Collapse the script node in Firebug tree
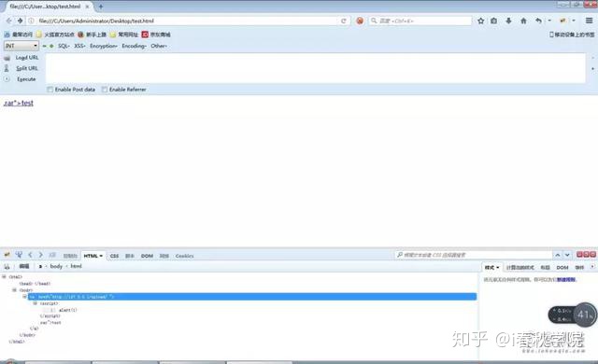This screenshot has width=598, height=364. 36,303
